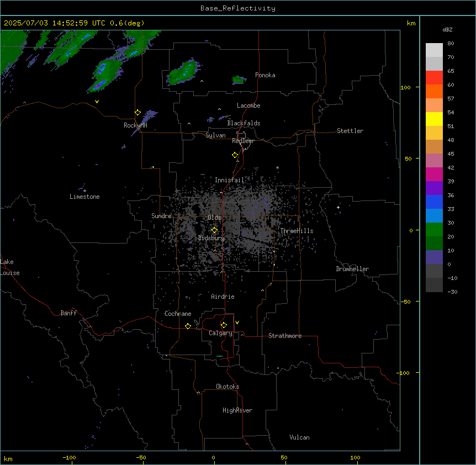476x465 pixels.
Task: Click the Olds city label
Action: click(214, 218)
